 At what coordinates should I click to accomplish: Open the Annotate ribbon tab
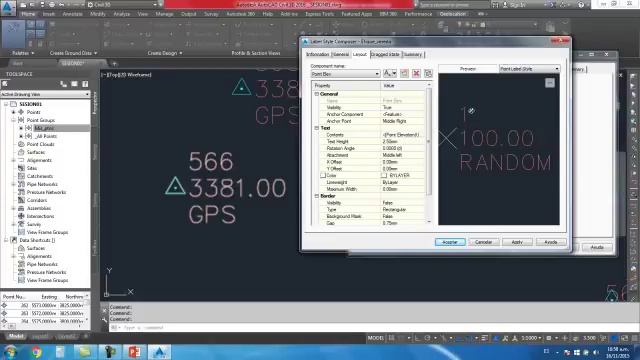click(x=72, y=14)
